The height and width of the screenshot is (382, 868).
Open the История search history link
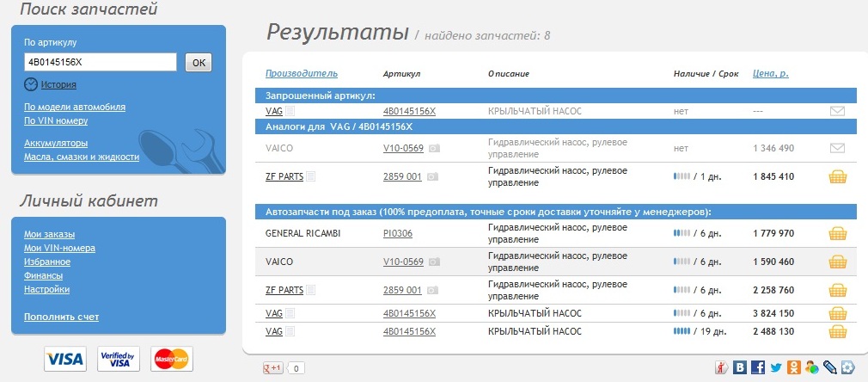pos(58,85)
